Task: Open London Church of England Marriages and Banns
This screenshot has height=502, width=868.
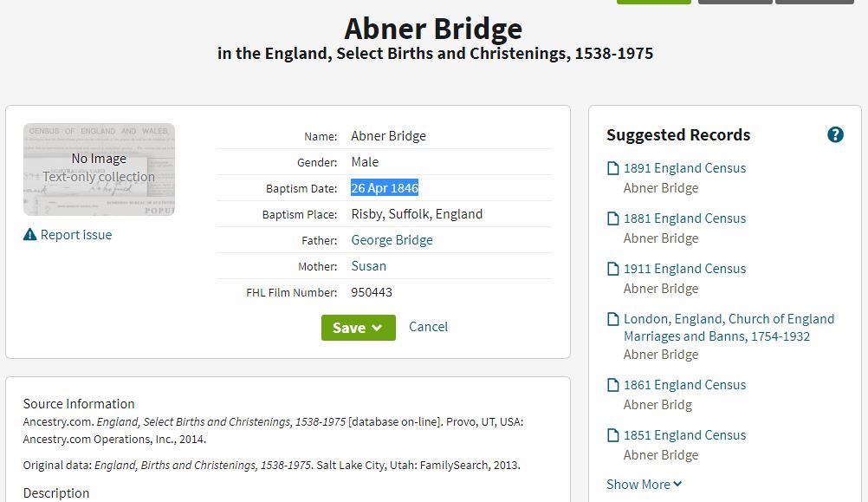Action: [x=729, y=328]
